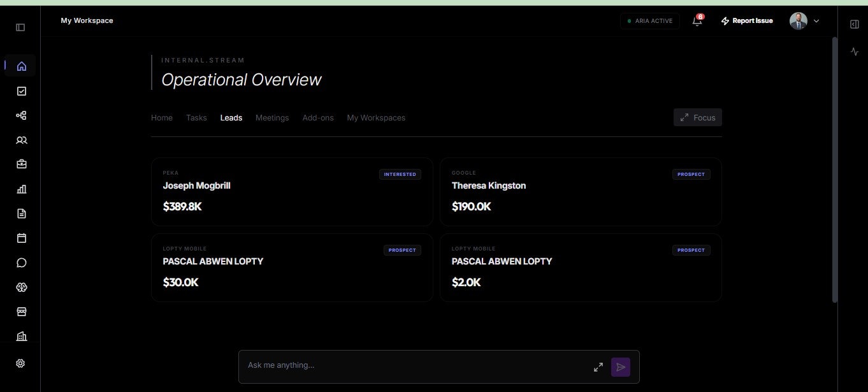Image resolution: width=868 pixels, height=392 pixels.
Task: Toggle the left sidebar collapse icon
Action: point(20,27)
